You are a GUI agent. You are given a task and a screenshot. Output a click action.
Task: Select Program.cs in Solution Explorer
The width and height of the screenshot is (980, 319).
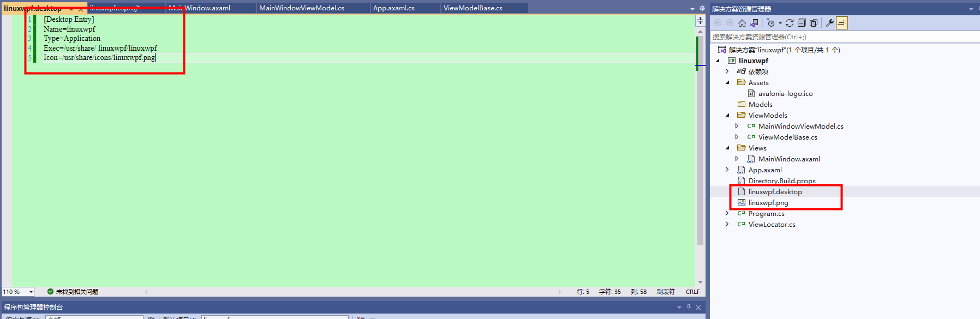coord(766,213)
